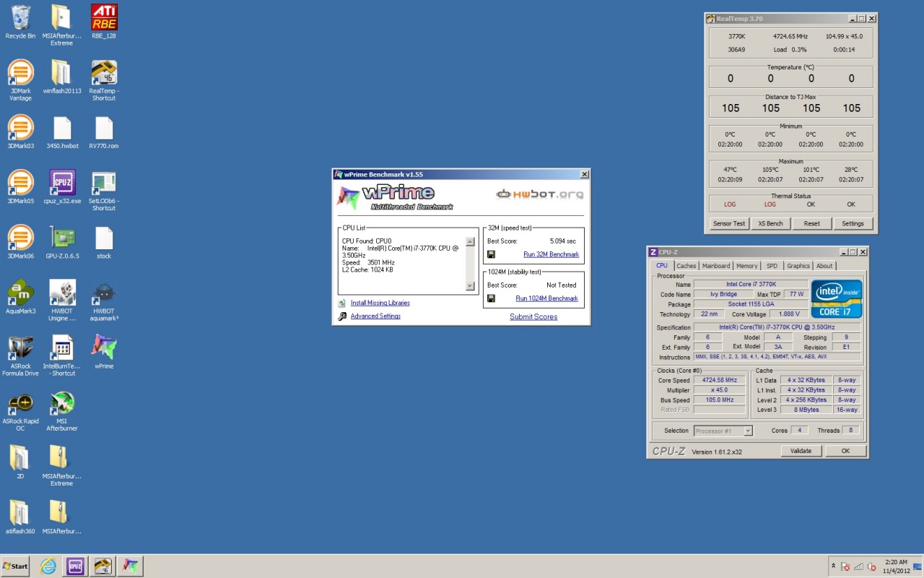924x578 pixels.
Task: Open the IntelBurnTest shortcut on the desktop
Action: (62, 348)
